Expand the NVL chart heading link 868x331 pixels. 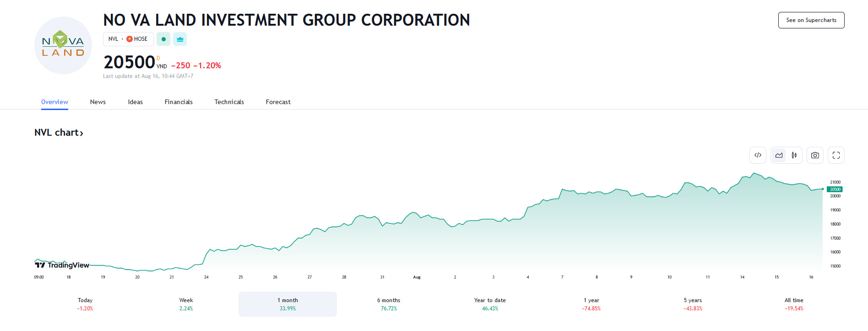click(x=59, y=133)
